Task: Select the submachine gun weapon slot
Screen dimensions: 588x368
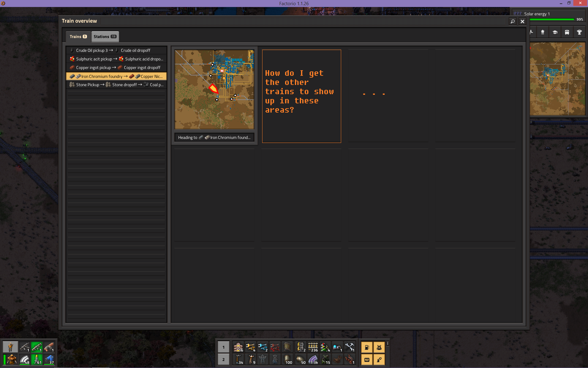Action: tap(24, 347)
